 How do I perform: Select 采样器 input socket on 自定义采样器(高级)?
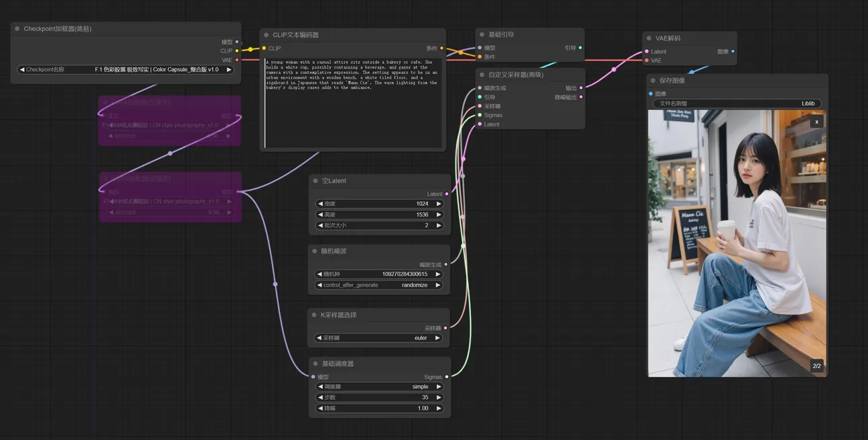coord(480,106)
